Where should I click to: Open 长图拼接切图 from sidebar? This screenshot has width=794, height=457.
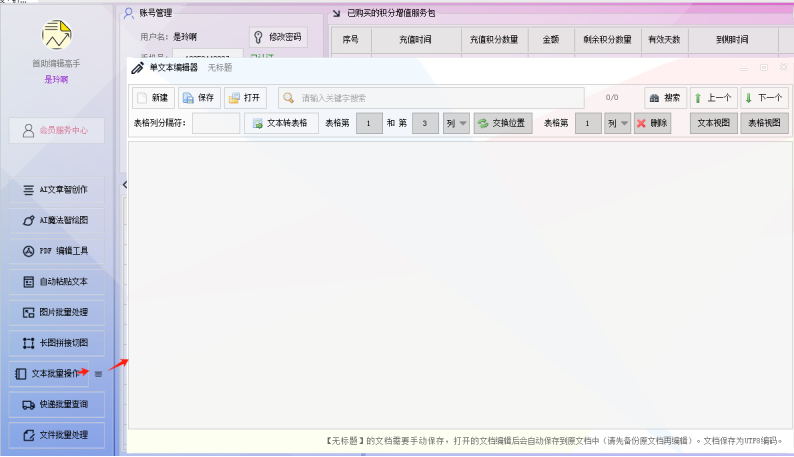click(x=57, y=343)
